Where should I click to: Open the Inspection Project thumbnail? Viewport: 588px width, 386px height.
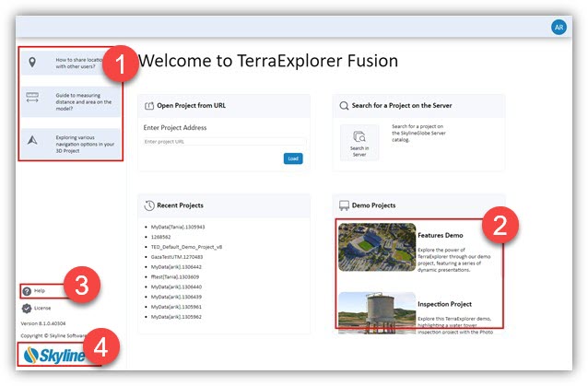[x=377, y=313]
